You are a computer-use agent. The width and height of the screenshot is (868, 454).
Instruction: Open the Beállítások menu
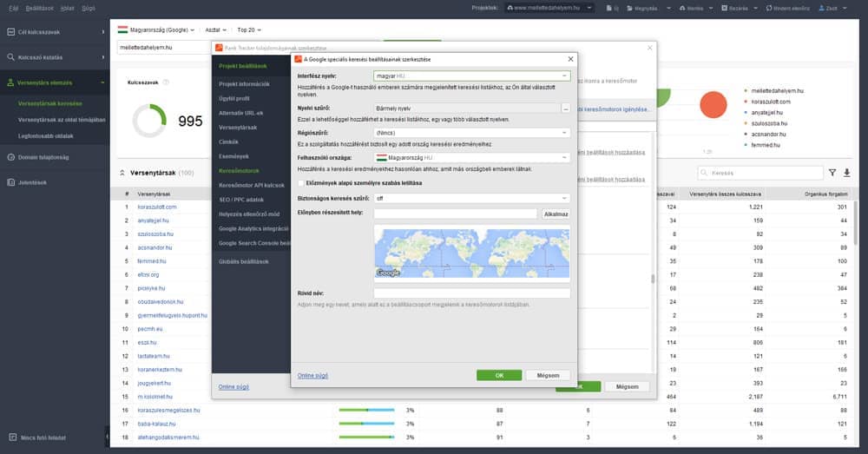(40, 9)
